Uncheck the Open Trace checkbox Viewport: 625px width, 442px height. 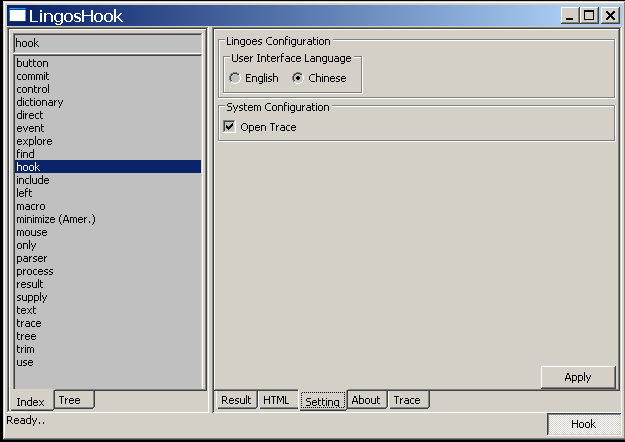click(229, 127)
